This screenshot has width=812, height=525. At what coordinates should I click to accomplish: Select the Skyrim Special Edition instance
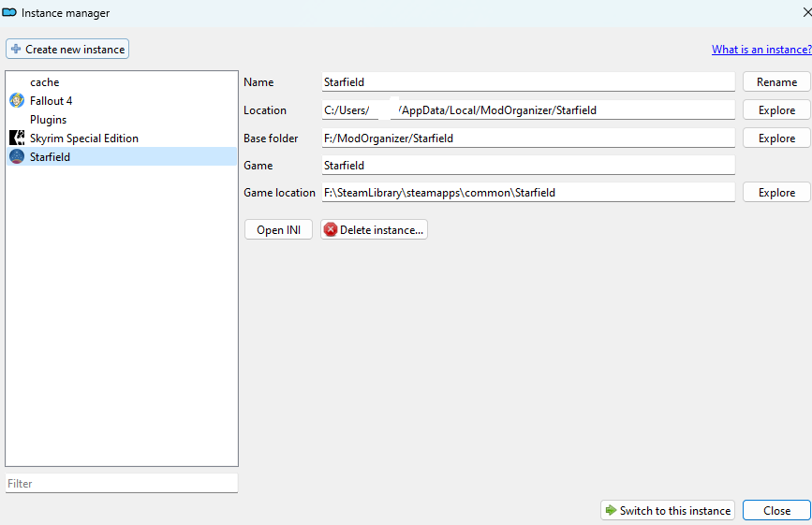122,138
